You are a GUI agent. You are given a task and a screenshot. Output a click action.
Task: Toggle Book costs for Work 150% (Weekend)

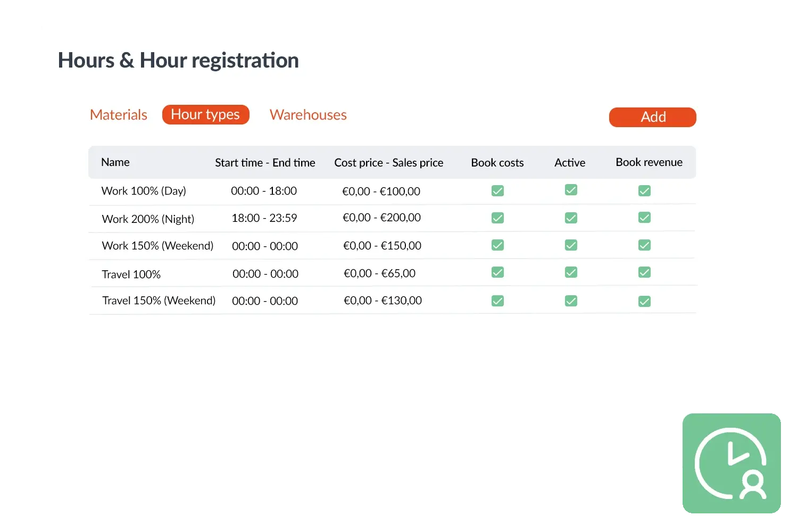(497, 245)
